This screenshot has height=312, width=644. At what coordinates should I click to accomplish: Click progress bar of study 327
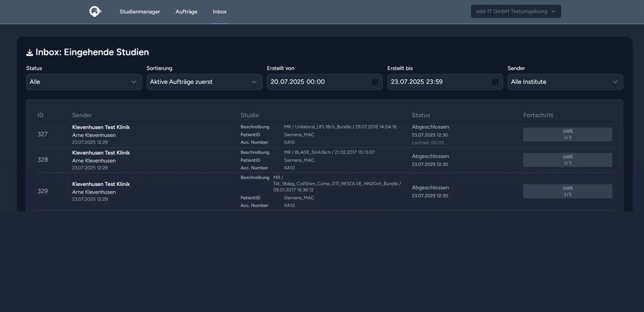567,134
